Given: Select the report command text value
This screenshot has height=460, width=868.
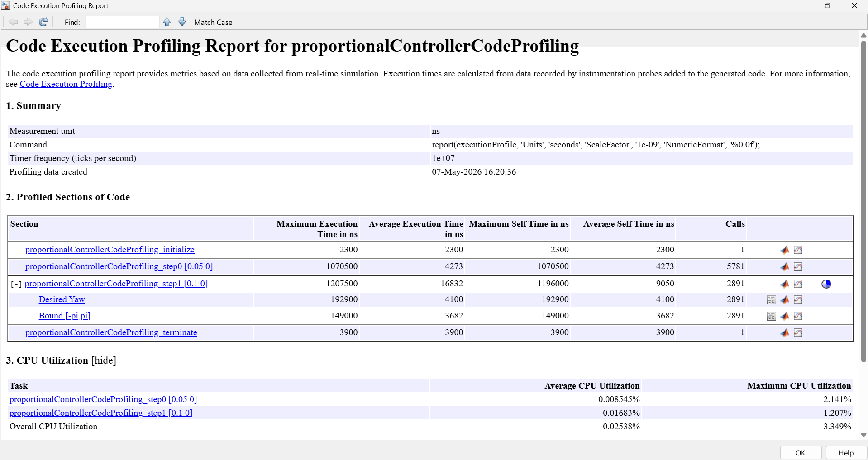Looking at the screenshot, I should (x=596, y=145).
